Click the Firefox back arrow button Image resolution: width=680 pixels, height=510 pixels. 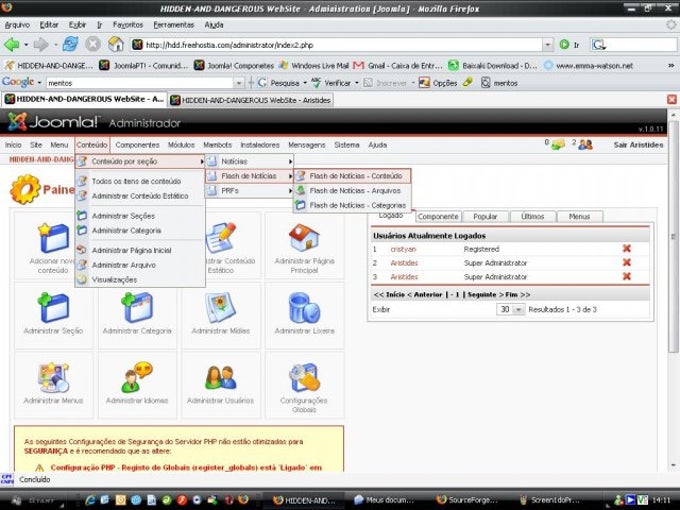[x=12, y=44]
